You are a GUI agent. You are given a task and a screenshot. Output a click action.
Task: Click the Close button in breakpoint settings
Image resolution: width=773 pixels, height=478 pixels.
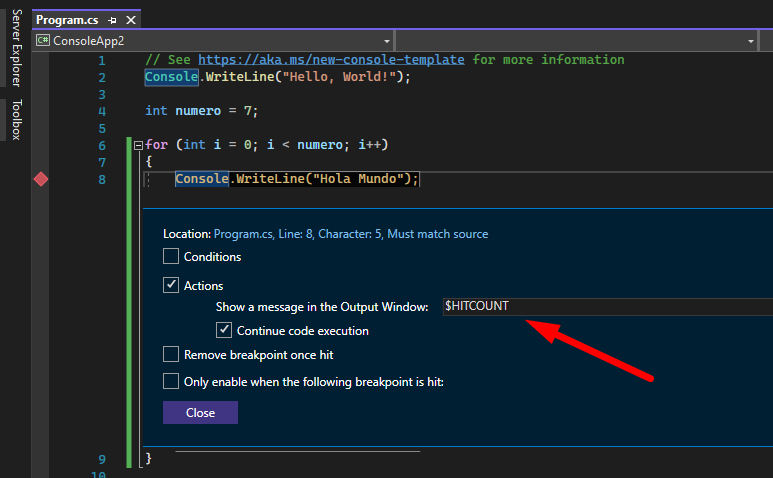click(200, 413)
